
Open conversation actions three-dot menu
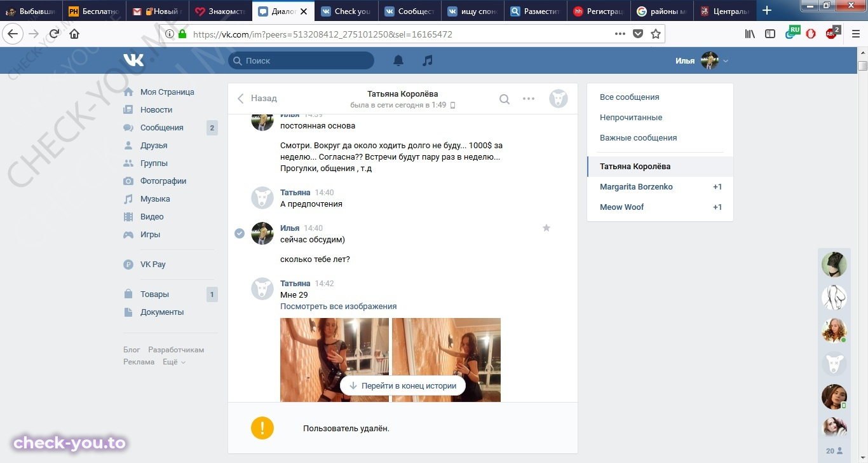(x=529, y=99)
